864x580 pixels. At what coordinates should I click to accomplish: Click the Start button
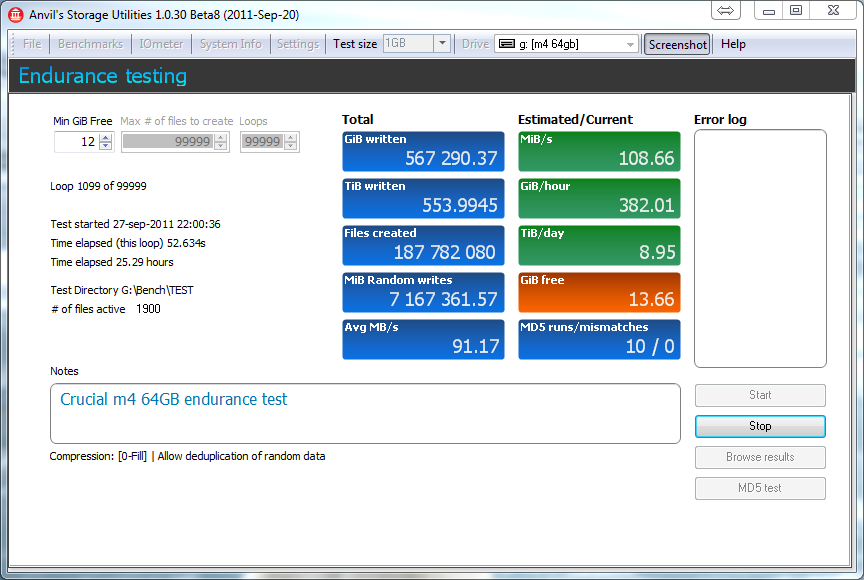[760, 395]
